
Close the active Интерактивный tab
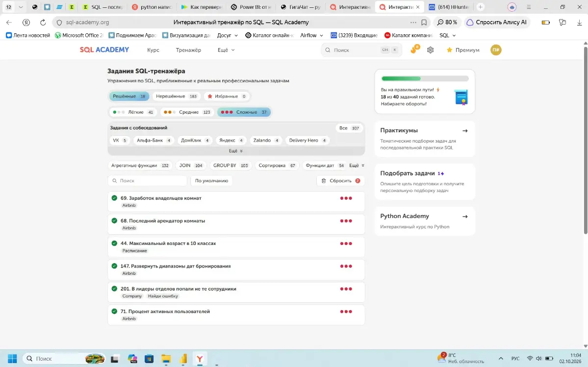click(x=418, y=7)
